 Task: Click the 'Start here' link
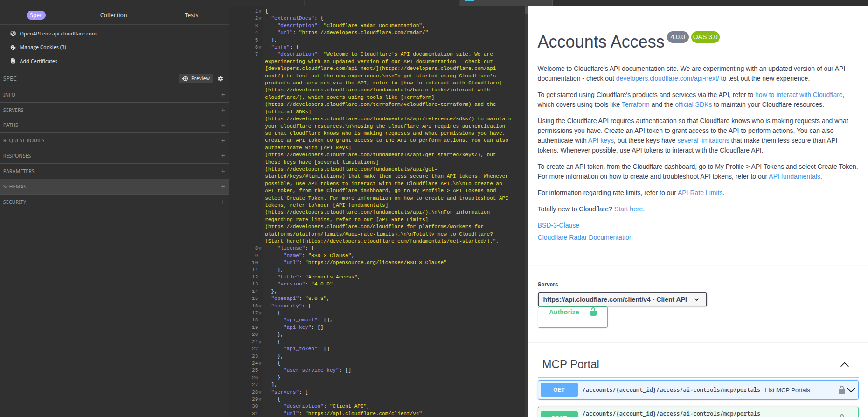[629, 209]
